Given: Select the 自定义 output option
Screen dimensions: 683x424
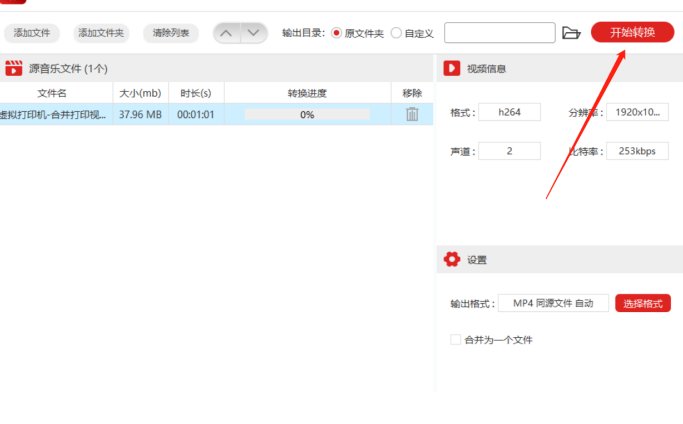Looking at the screenshot, I should (x=396, y=33).
